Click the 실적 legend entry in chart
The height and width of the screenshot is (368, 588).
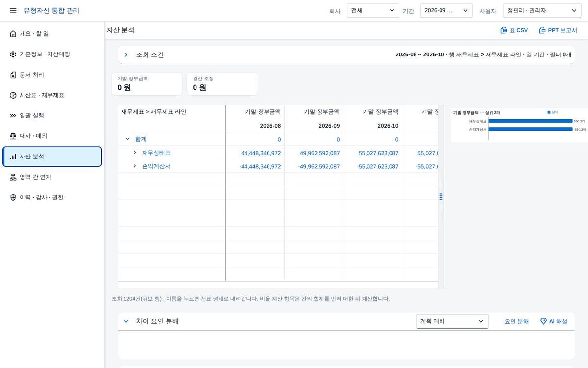tap(553, 112)
